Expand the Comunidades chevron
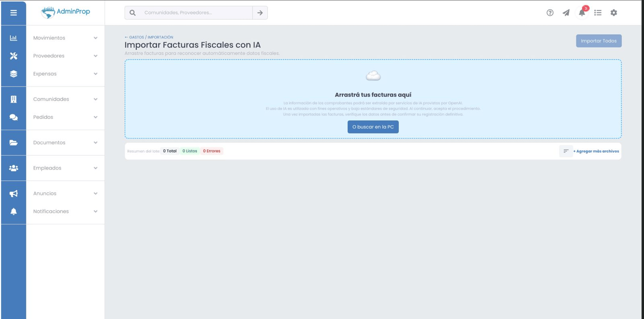This screenshot has width=644, height=319. (x=96, y=99)
